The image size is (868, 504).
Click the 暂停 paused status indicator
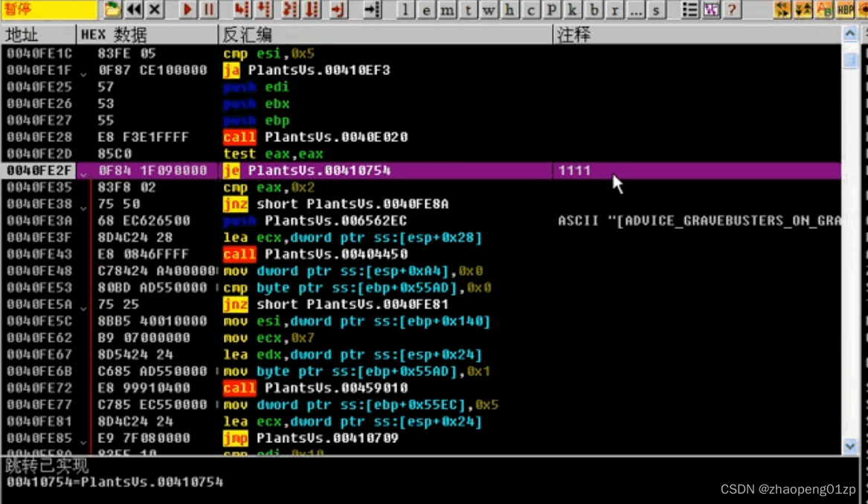point(48,10)
